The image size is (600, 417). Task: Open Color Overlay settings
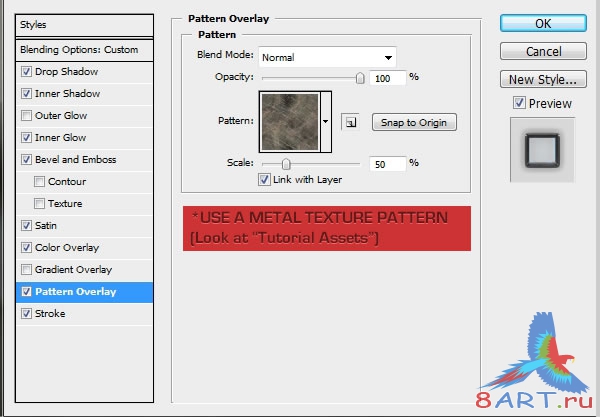[x=67, y=248]
